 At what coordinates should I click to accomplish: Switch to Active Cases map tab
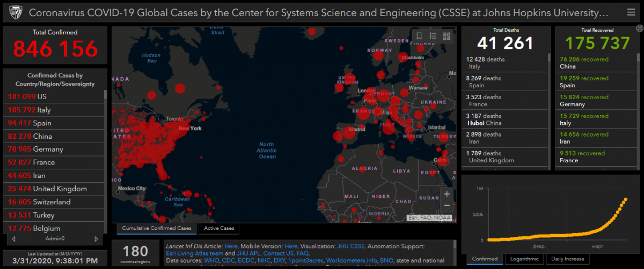click(x=219, y=228)
